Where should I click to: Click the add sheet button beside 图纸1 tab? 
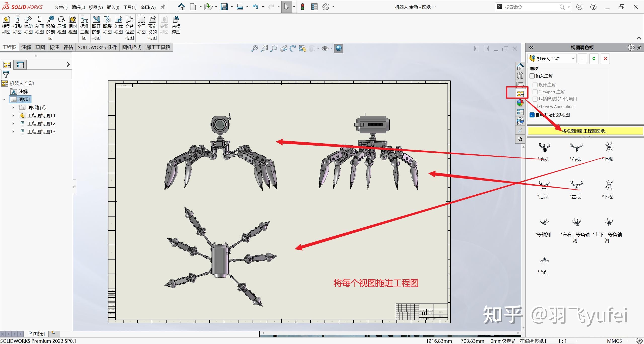pyautogui.click(x=54, y=333)
